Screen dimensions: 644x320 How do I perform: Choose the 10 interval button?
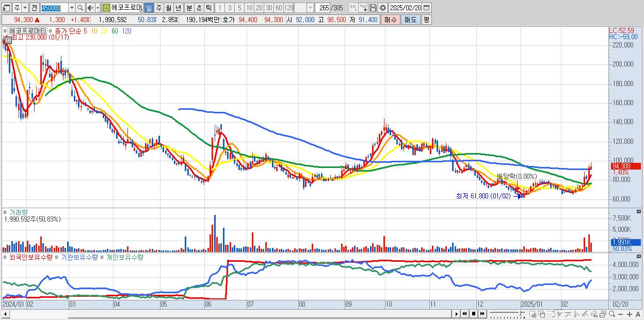[249, 8]
